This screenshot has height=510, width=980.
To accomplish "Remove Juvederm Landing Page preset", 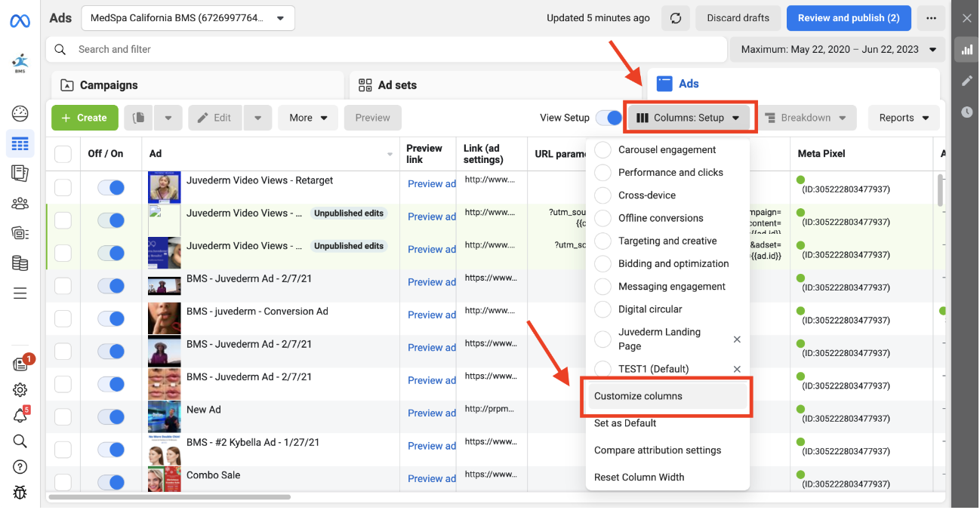I will tap(737, 339).
